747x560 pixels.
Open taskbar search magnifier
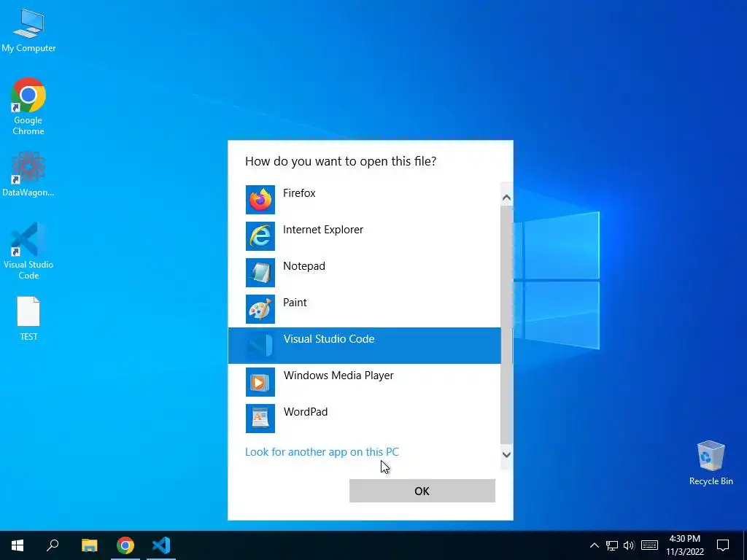53,545
